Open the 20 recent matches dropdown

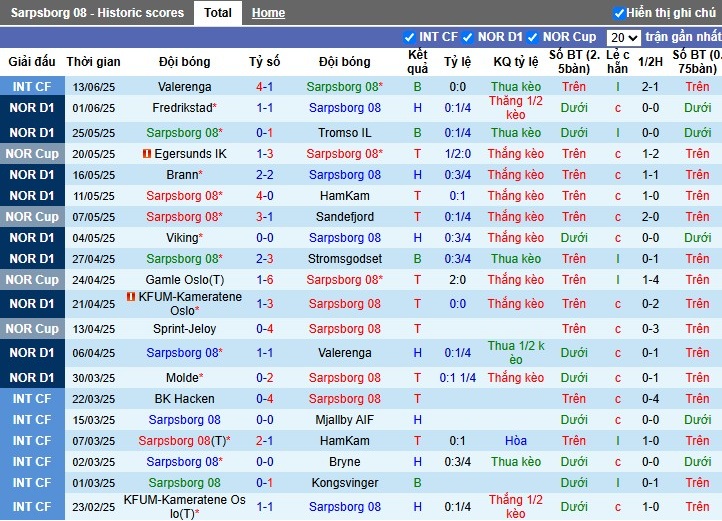click(623, 37)
